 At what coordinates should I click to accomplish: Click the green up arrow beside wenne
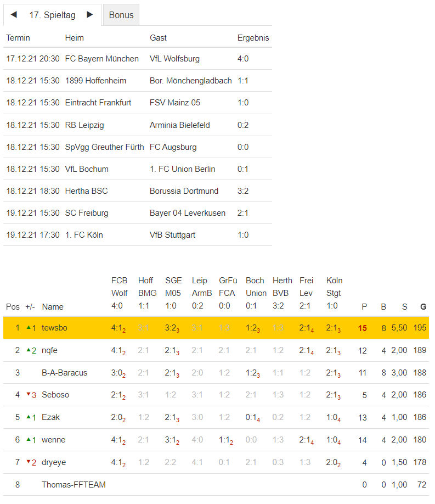click(x=29, y=439)
